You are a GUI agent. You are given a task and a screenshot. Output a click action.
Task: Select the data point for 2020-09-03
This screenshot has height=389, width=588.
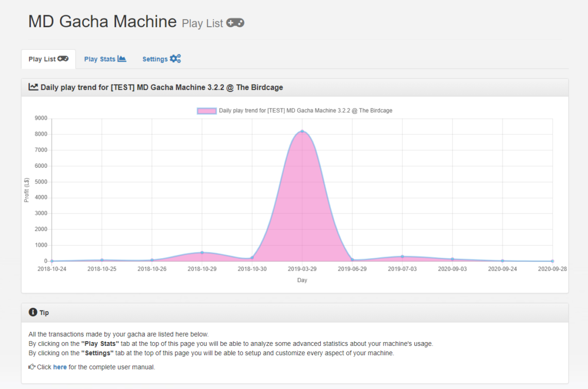point(452,259)
